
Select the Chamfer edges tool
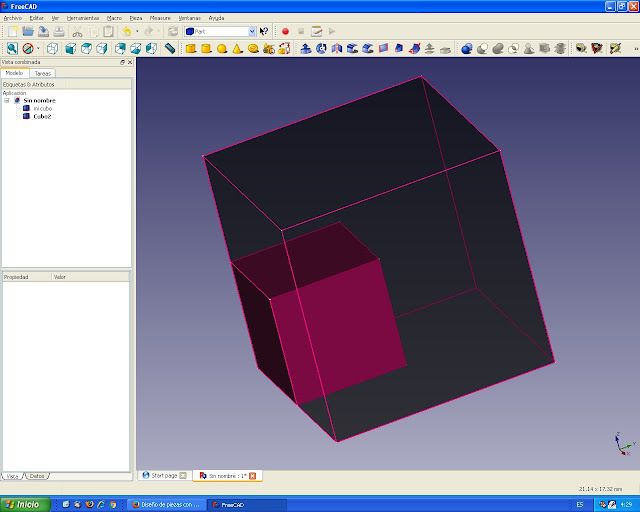368,49
